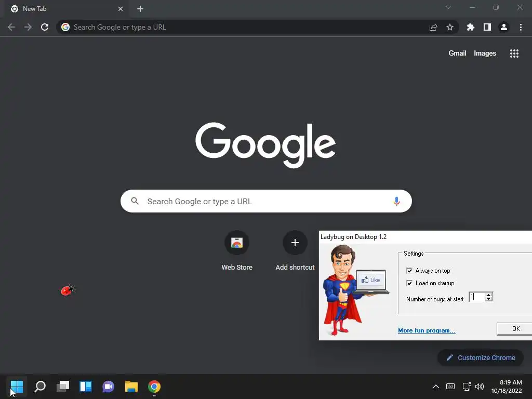Click the "Ladybug on Desktop 1.2" title
Image resolution: width=532 pixels, height=399 pixels.
(353, 237)
